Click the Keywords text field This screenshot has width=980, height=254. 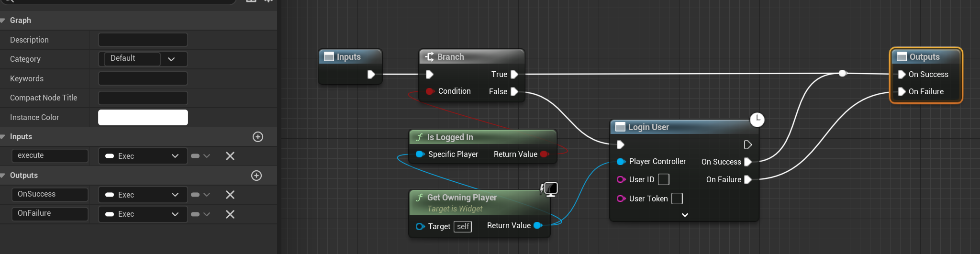[143, 78]
